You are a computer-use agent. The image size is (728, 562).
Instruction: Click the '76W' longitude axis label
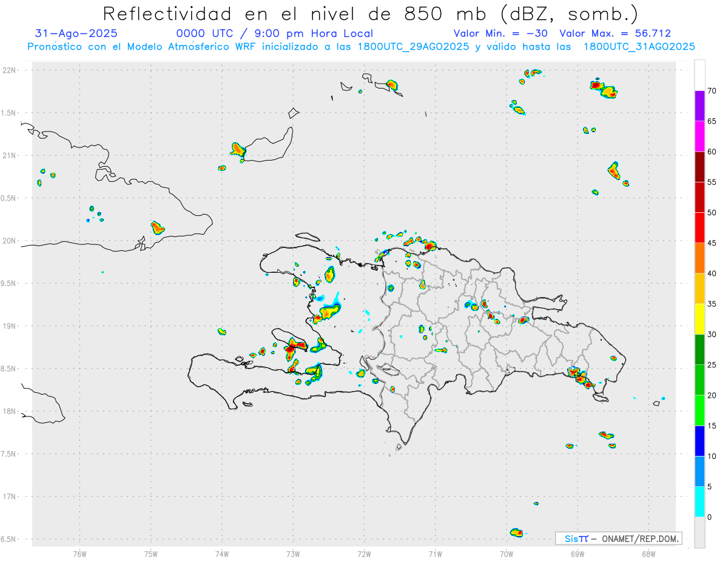click(x=79, y=554)
